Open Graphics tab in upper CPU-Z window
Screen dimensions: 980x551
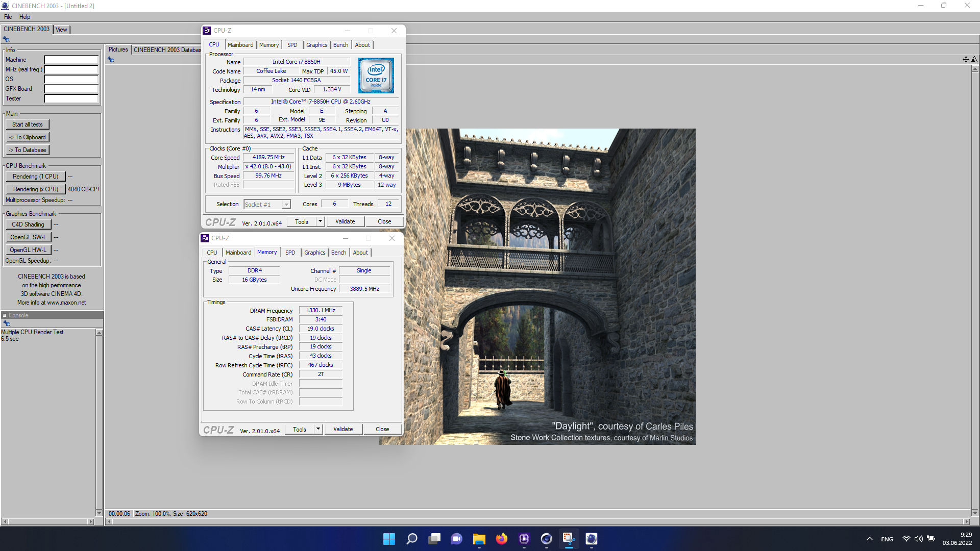pos(316,45)
